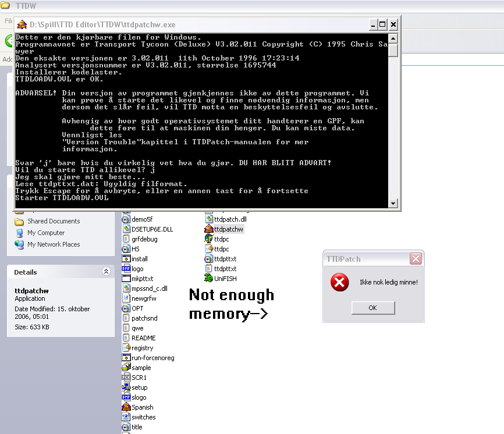
Task: Click the console scrollbar thumb
Action: coord(393,51)
